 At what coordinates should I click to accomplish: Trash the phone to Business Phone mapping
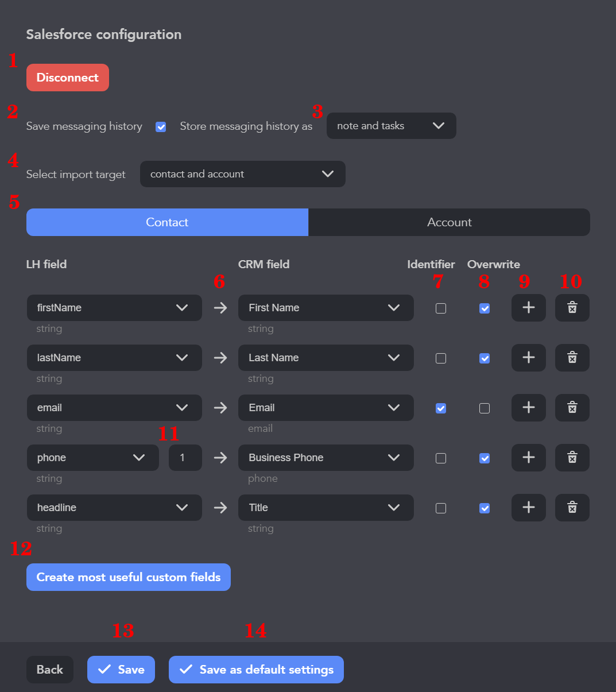572,458
